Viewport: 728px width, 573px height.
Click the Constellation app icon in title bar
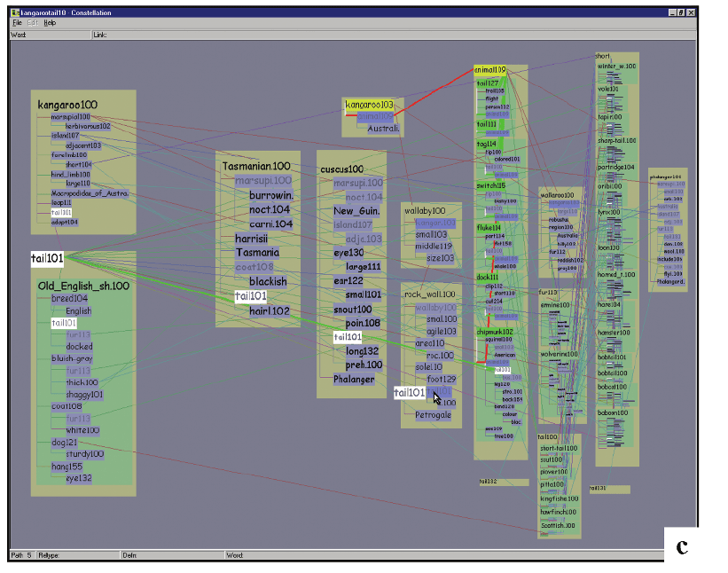pos(16,12)
